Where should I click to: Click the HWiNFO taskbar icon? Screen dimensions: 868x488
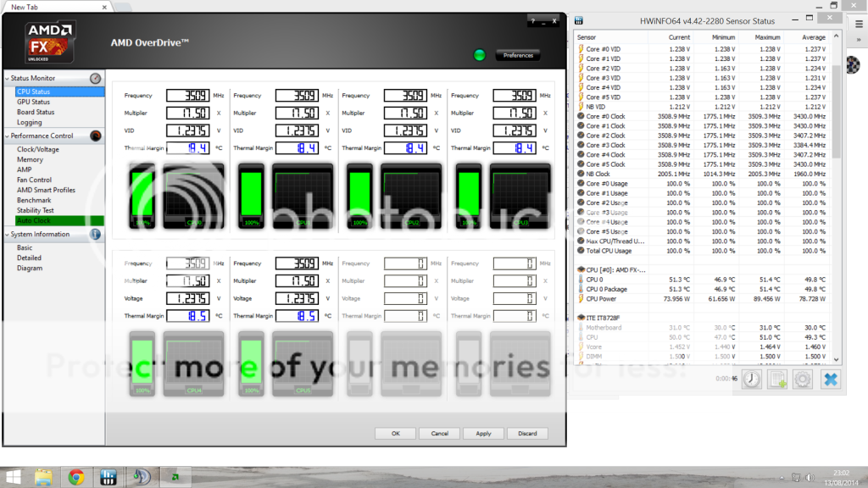[108, 477]
